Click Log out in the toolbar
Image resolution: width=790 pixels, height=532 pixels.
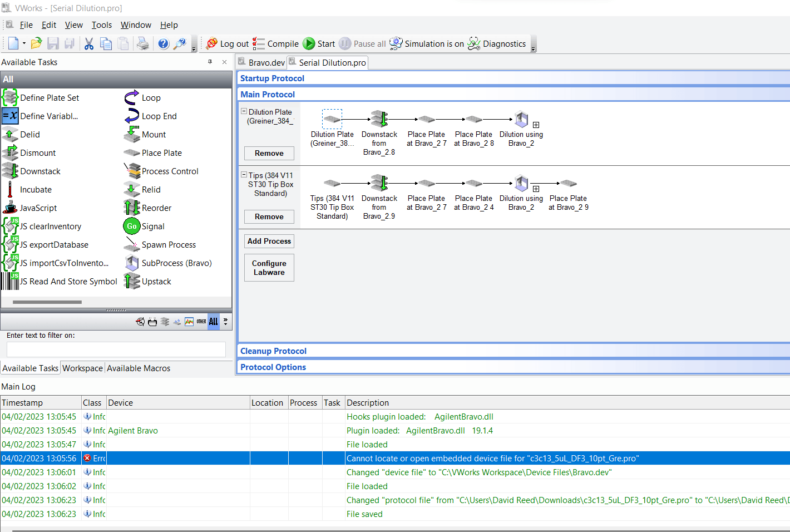[227, 43]
